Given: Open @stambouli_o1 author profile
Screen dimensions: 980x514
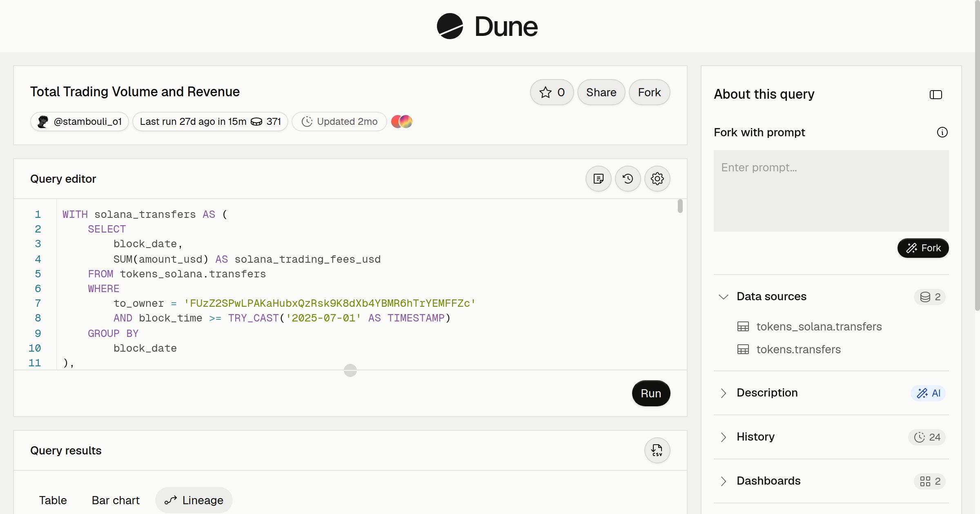Looking at the screenshot, I should (x=80, y=122).
